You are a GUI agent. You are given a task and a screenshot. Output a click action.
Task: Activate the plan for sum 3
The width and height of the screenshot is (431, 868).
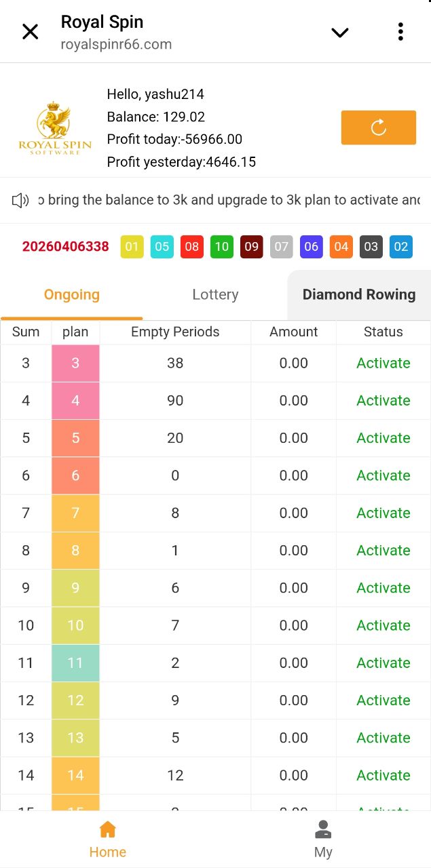click(x=383, y=363)
